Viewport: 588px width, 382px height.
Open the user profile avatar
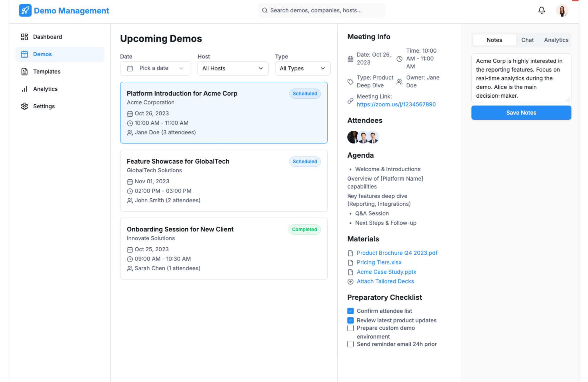coord(562,10)
